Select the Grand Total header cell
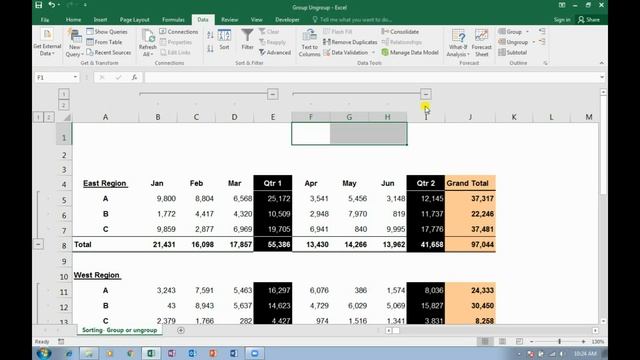Screen dimensions: 640x360 [470, 183]
